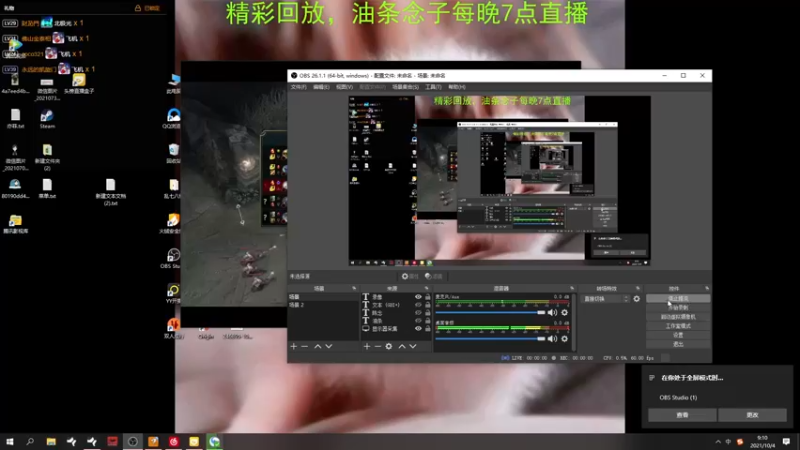
Task: Move the source down with the down chevron
Action: [x=413, y=346]
